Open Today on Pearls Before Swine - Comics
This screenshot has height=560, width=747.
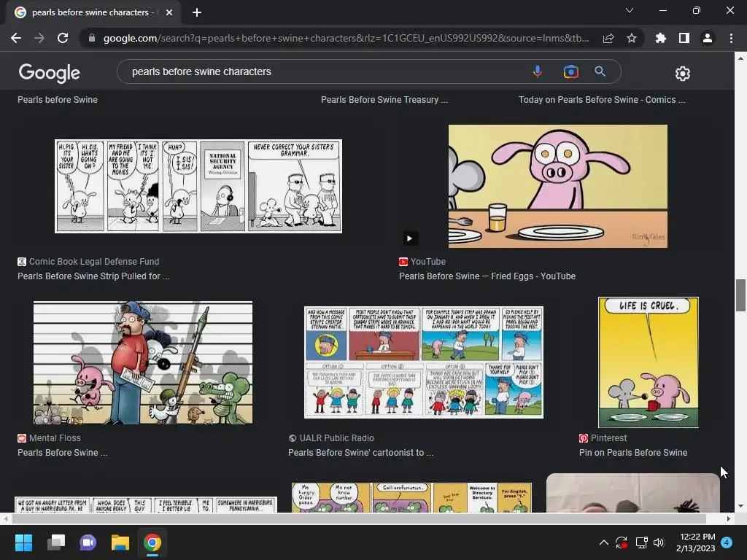[602, 99]
